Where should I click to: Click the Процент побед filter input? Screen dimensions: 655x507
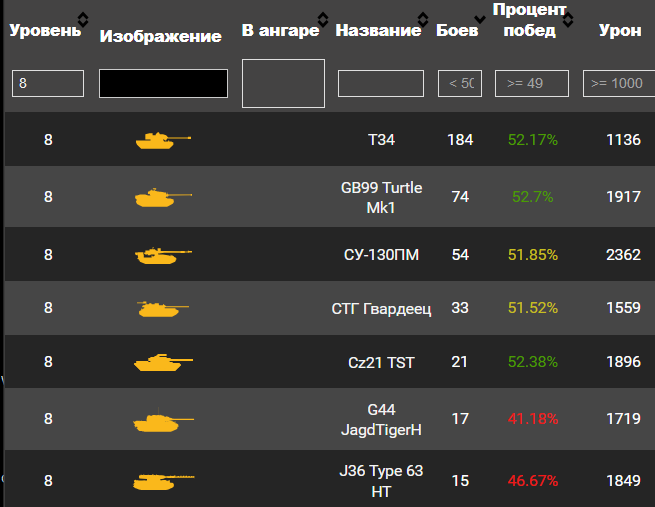click(532, 83)
